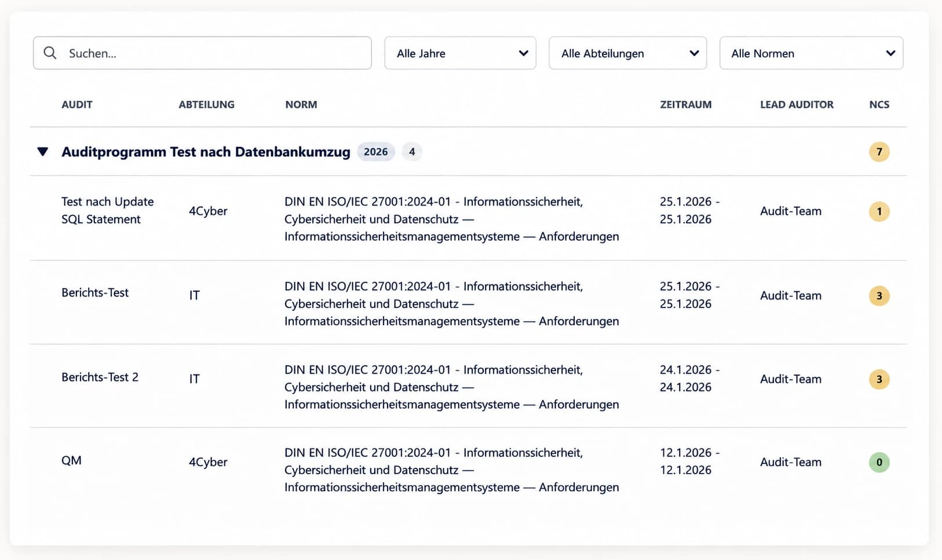The height and width of the screenshot is (560, 942).
Task: Click Audit-Team in the Berichts-Test 2 row
Action: click(x=791, y=379)
